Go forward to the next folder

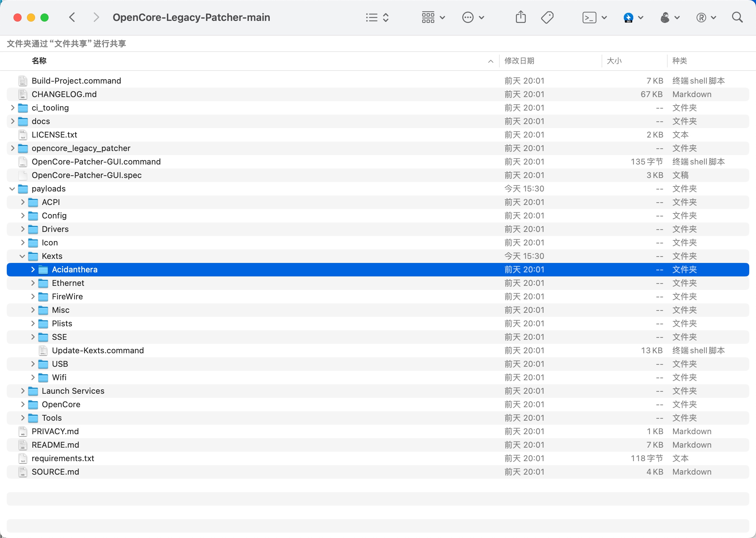pyautogui.click(x=96, y=17)
